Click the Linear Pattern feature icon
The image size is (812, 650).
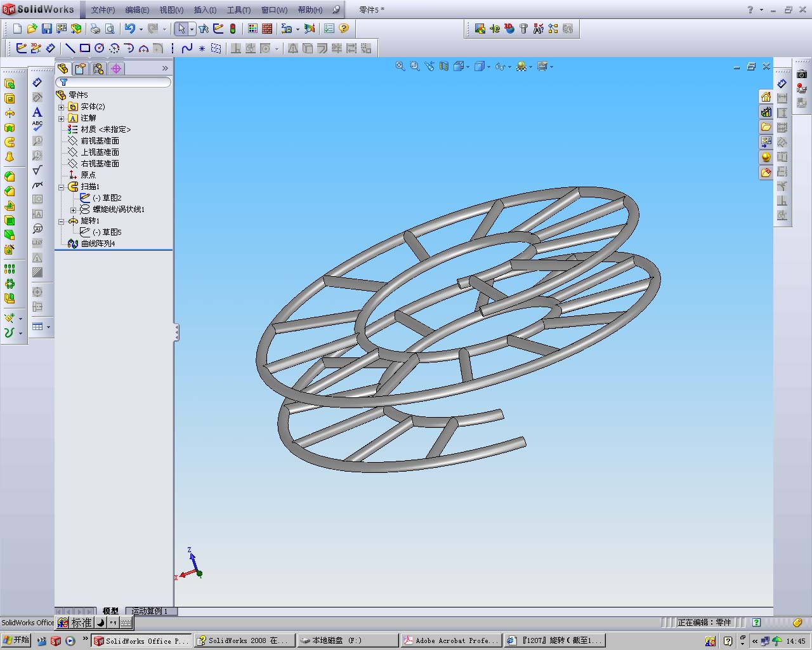[10, 269]
